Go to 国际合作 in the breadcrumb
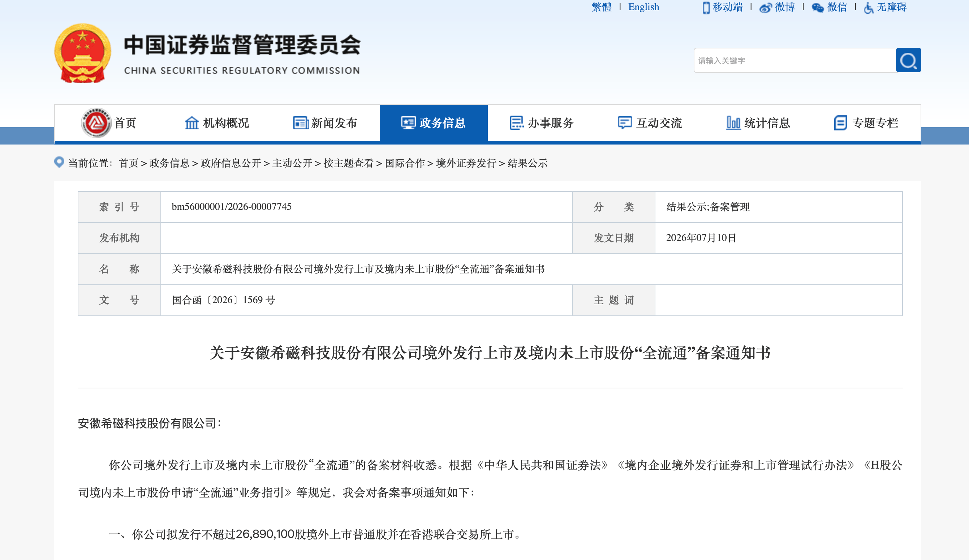The image size is (969, 560). (x=405, y=163)
